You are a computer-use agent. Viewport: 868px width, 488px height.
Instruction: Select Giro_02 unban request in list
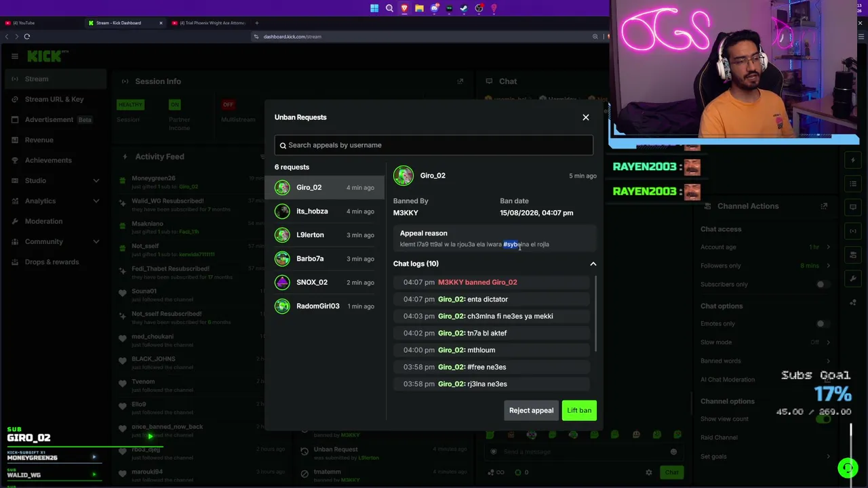(324, 188)
